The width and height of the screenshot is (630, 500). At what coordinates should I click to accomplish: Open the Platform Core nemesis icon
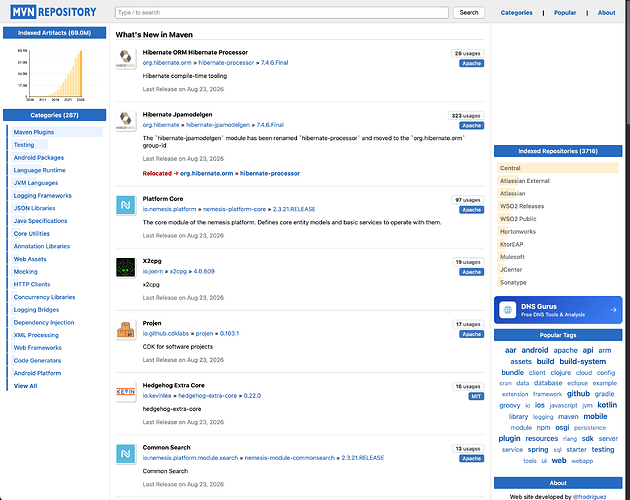point(126,205)
